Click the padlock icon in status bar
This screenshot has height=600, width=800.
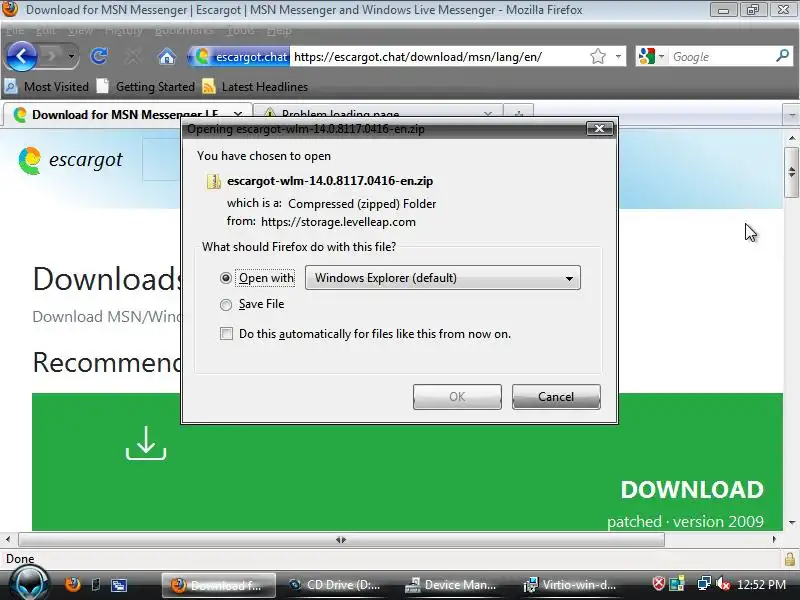tap(790, 559)
